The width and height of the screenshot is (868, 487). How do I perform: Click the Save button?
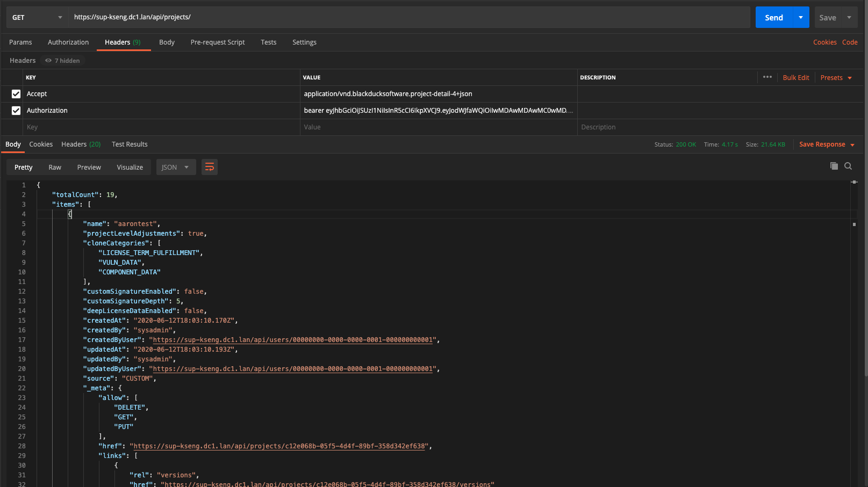828,17
